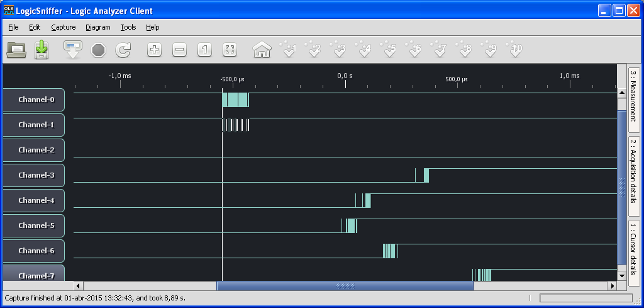Zoom in with the plus icon

coord(155,50)
